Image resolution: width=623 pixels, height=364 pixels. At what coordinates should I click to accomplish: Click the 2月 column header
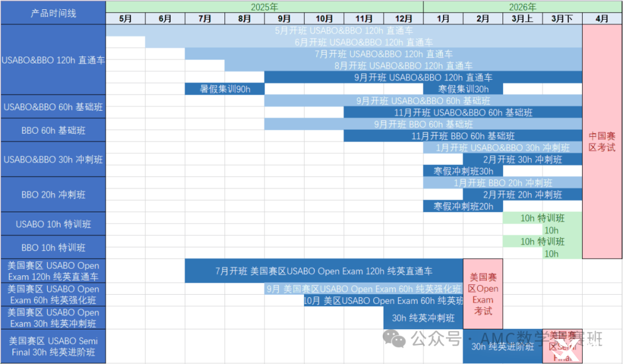483,18
